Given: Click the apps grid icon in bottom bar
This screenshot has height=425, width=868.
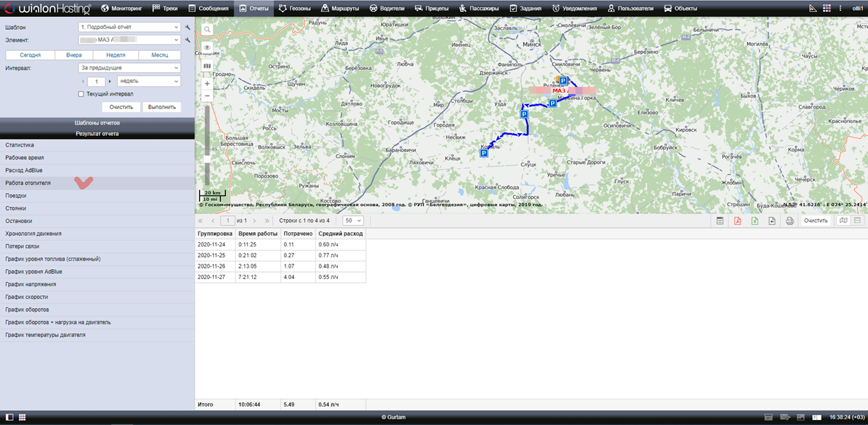Looking at the screenshot, I should [22, 417].
